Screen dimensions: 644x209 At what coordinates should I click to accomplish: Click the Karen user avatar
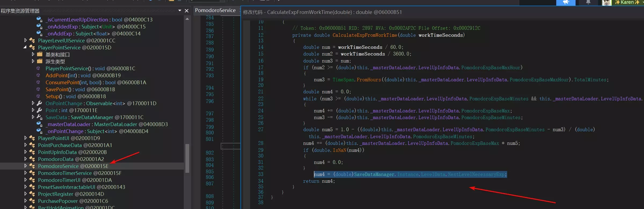607,3
